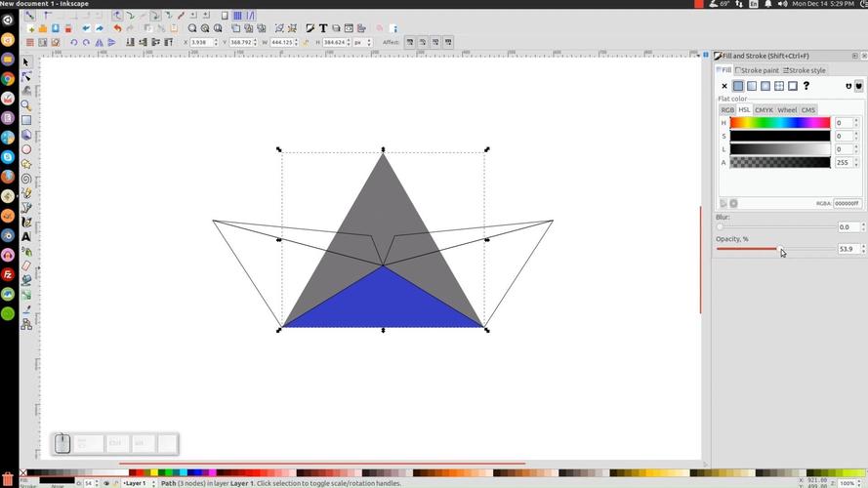Open the px units dropdown
Viewport: 868px width, 488px height.
[x=362, y=42]
